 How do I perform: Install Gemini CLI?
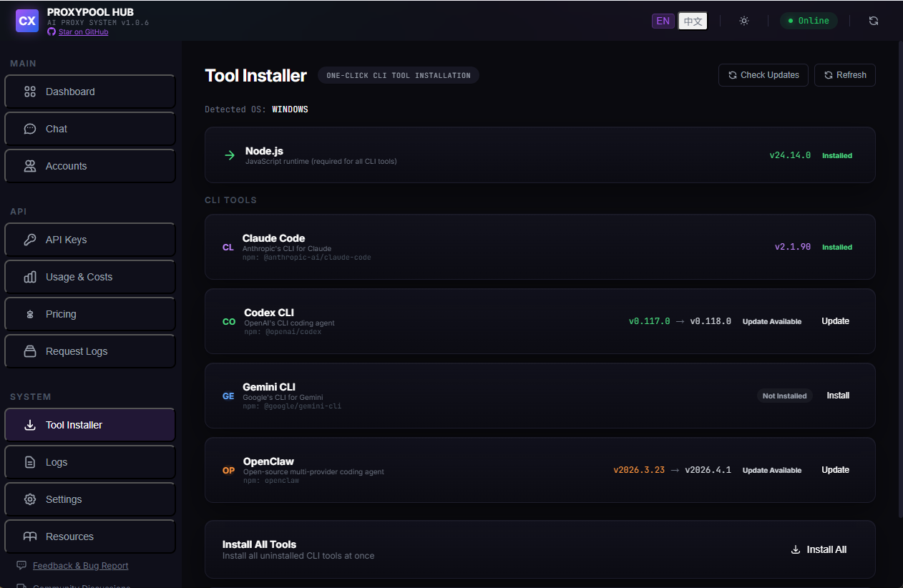(x=838, y=396)
